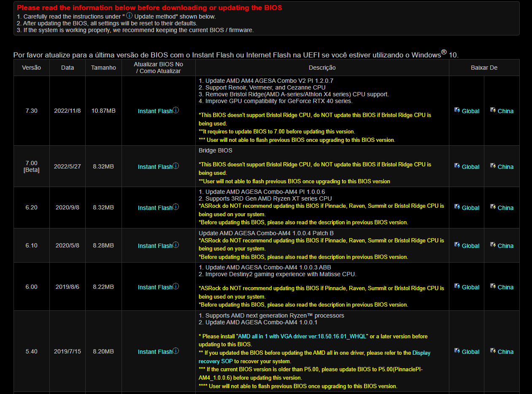Screen dimensions: 532x394
Task: Download BIOS 7.30 via Global link text
Action: (470, 111)
